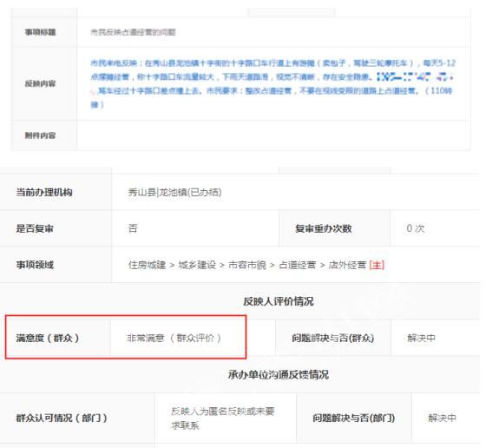Select the 秀山县|龙池镇(已办结) value

pyautogui.click(x=174, y=192)
